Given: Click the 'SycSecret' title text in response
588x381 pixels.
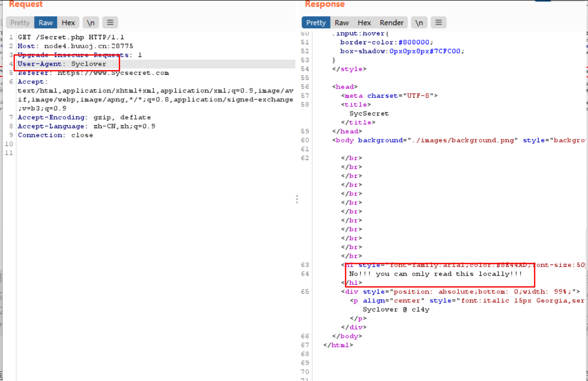Looking at the screenshot, I should tap(369, 113).
